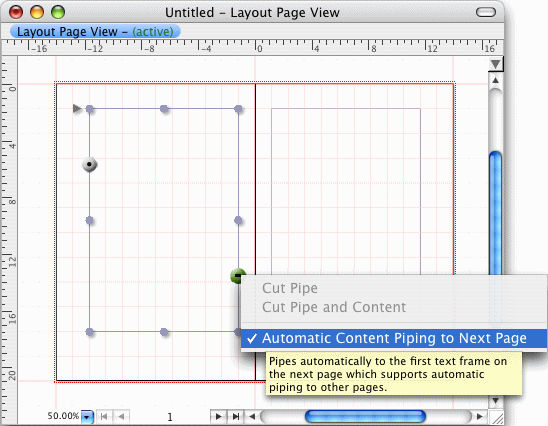Open the triangle menu above the vertical scrollbar
This screenshot has height=426, width=548.
[x=496, y=64]
